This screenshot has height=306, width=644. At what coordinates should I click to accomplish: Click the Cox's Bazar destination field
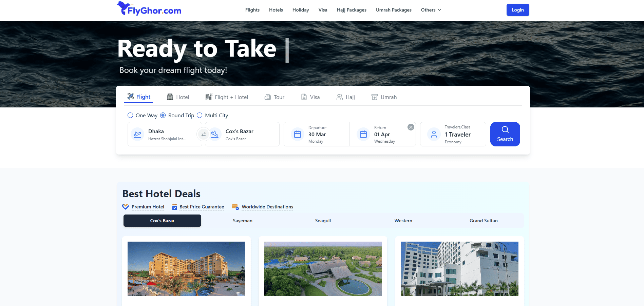pyautogui.click(x=242, y=134)
